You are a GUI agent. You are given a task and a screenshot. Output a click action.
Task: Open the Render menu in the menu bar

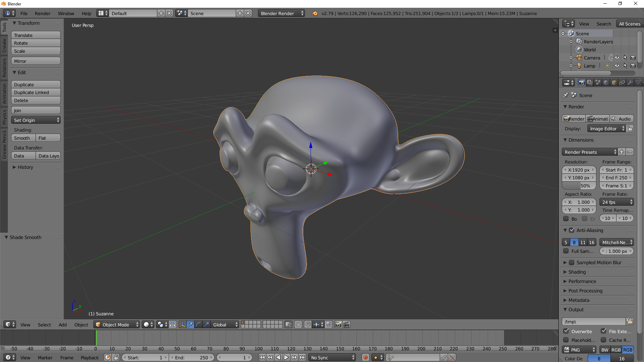42,13
